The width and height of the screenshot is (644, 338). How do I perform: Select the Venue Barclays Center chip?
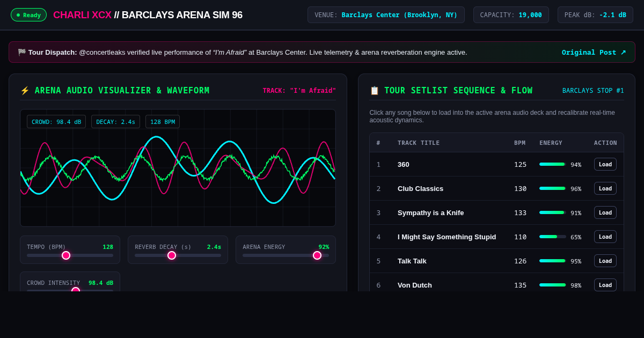[x=386, y=15]
